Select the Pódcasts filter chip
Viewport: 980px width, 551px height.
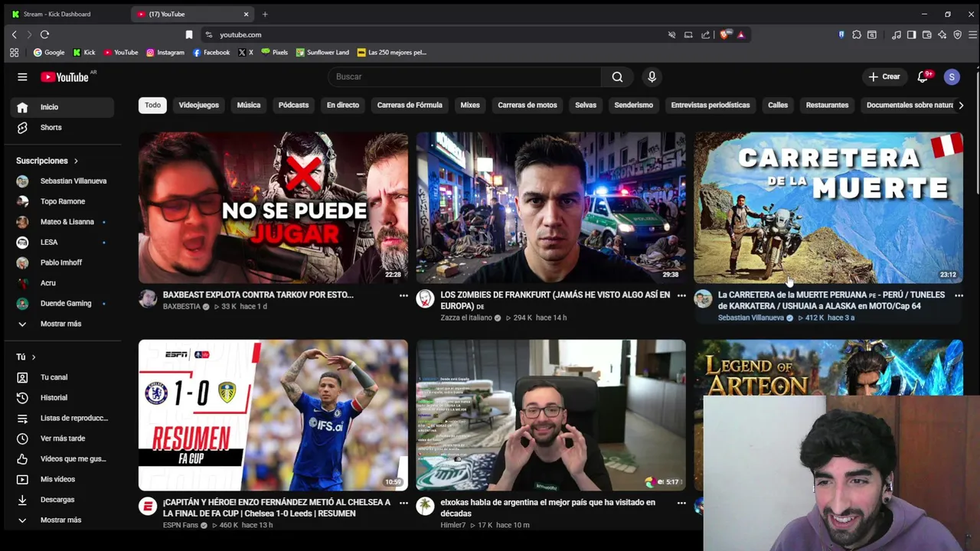293,105
